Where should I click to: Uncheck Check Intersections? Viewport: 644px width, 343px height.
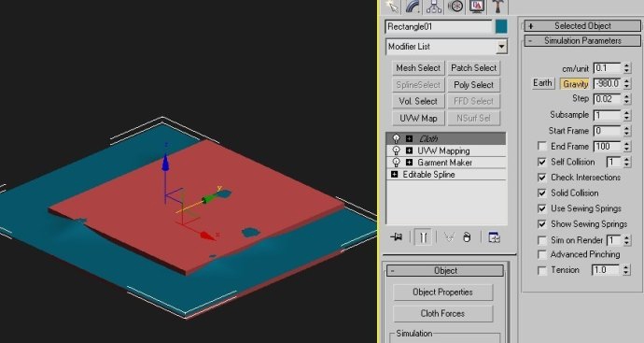tap(542, 178)
